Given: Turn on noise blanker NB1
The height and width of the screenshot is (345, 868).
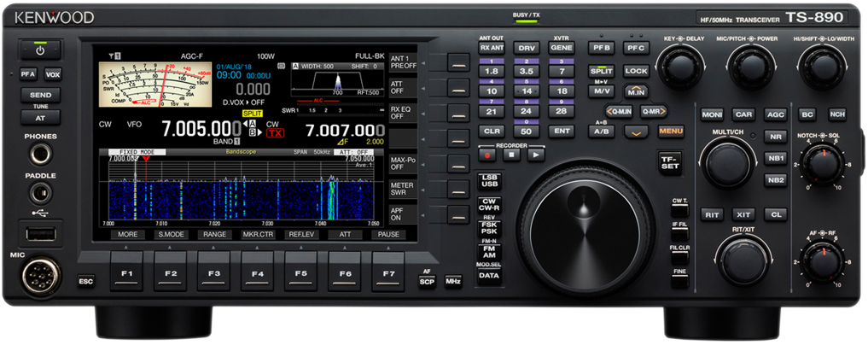Looking at the screenshot, I should [x=775, y=158].
